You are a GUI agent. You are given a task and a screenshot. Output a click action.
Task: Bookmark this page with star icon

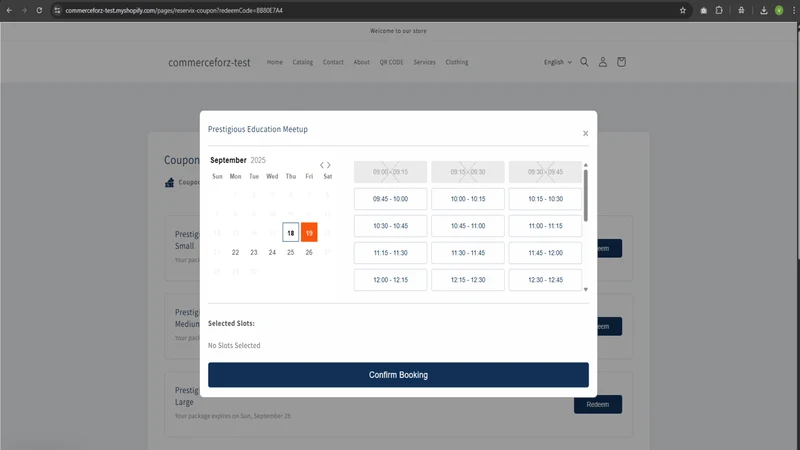[683, 10]
